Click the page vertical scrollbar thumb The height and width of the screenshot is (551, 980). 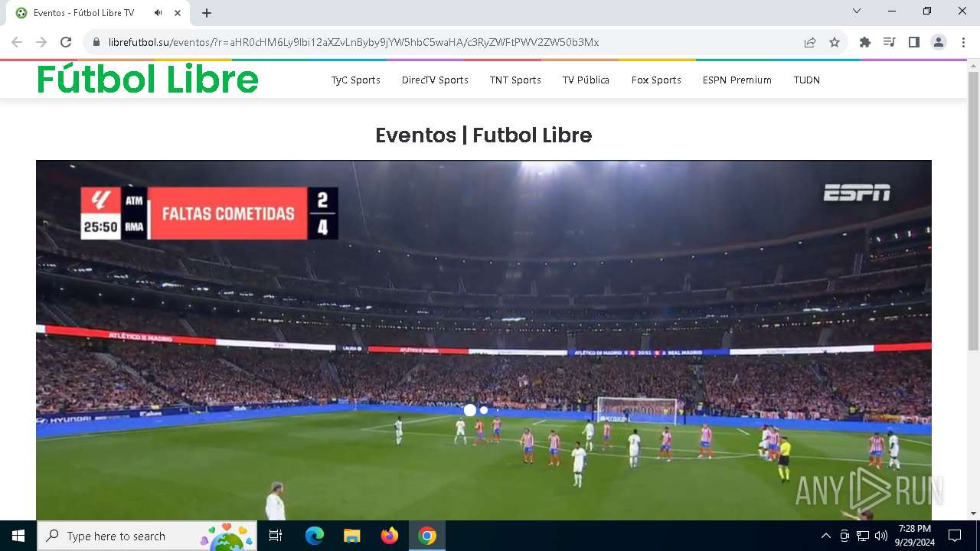973,210
